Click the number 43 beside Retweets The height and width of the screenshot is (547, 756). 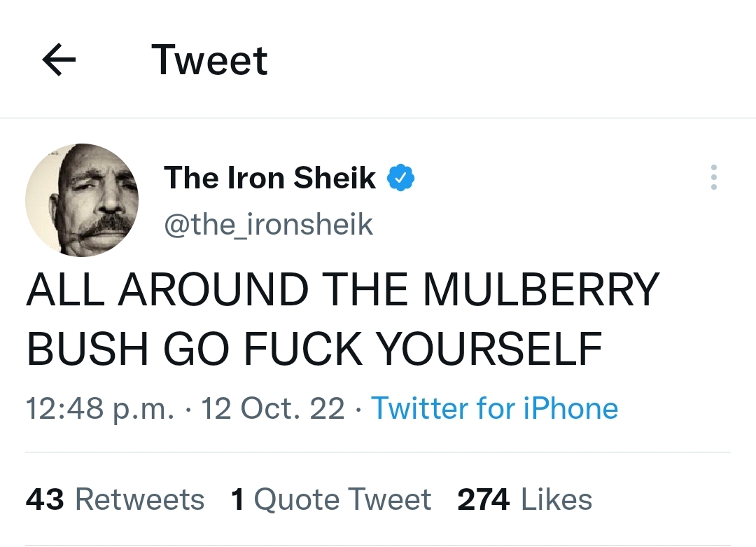pos(45,499)
